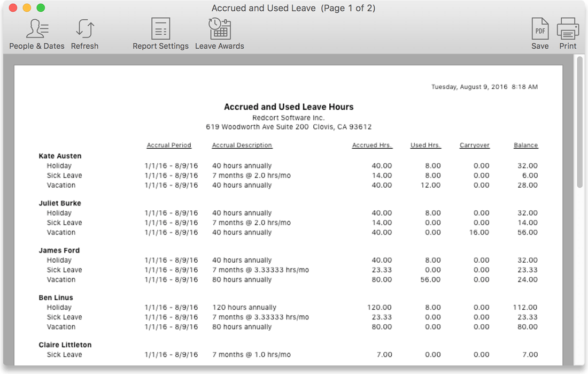
Task: Click Juliet Burke's Holiday used hours 8.00
Action: [x=433, y=213]
